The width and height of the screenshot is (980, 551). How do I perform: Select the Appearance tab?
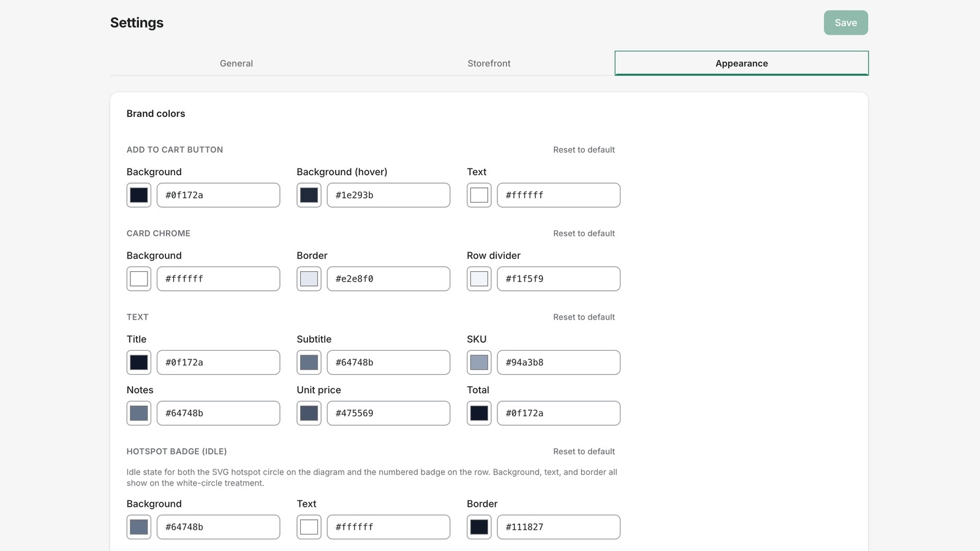tap(742, 63)
